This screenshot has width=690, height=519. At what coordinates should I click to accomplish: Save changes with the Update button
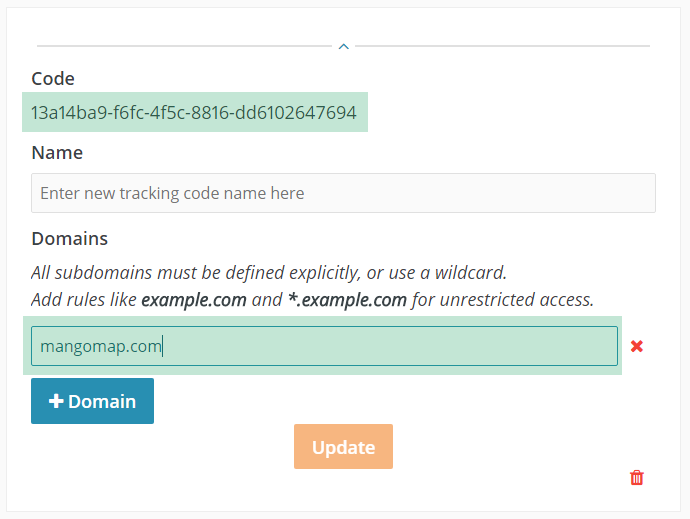(343, 446)
